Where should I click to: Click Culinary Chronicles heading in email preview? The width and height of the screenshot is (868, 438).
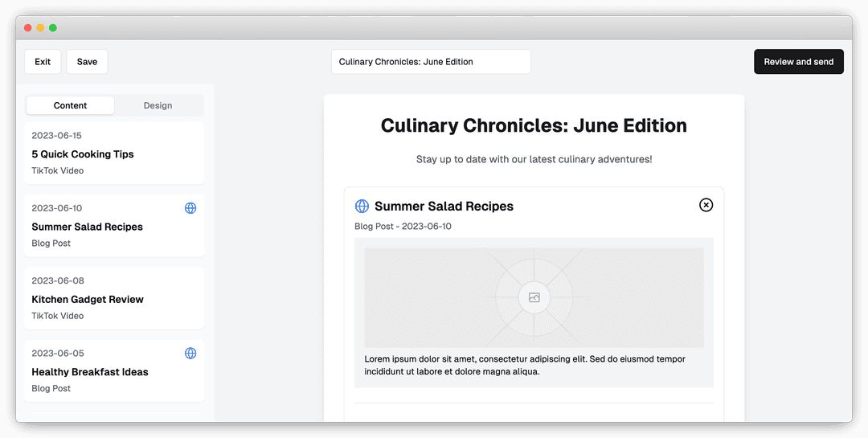[534, 125]
